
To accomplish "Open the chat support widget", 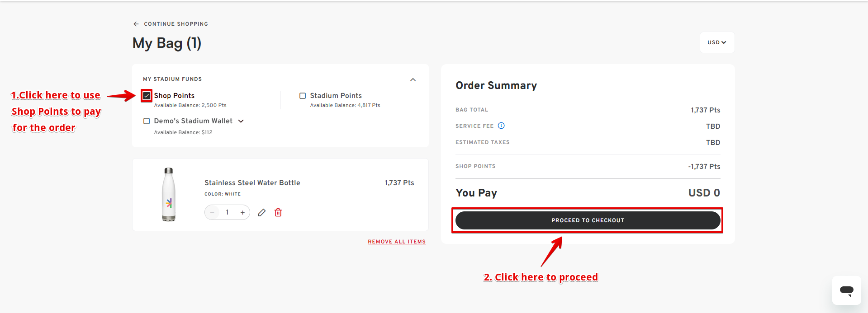I will pyautogui.click(x=846, y=290).
